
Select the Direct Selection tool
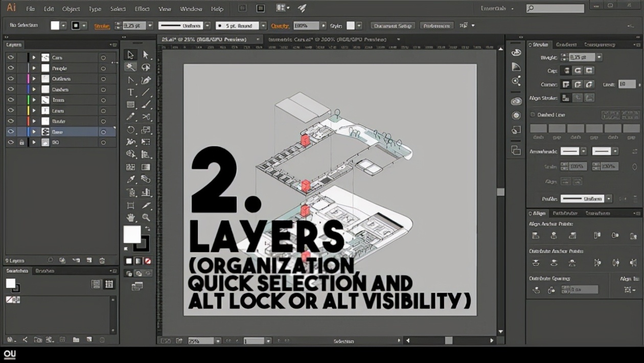[x=146, y=55]
